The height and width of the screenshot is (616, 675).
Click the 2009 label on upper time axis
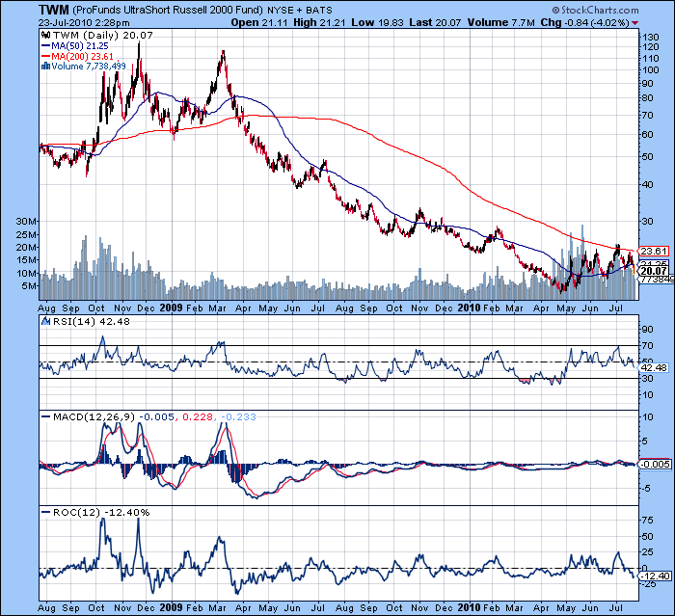point(171,308)
